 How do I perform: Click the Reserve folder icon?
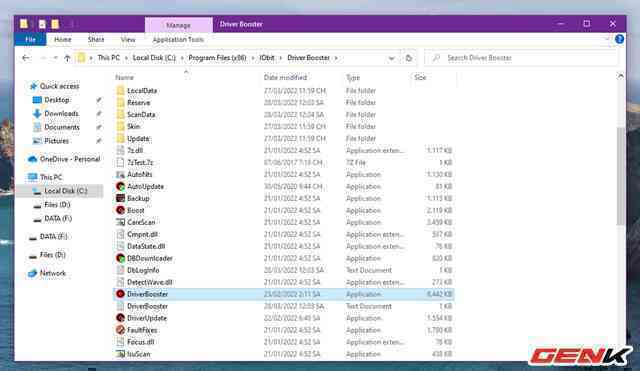click(x=120, y=102)
